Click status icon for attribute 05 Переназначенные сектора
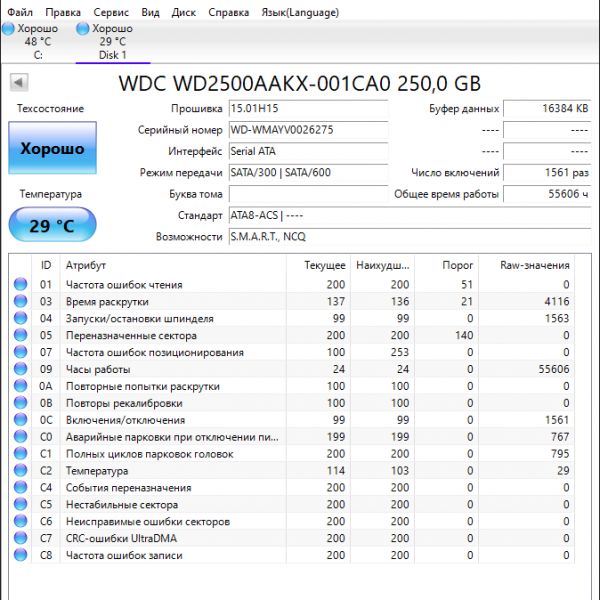Viewport: 600px width, 600px height. [20, 335]
